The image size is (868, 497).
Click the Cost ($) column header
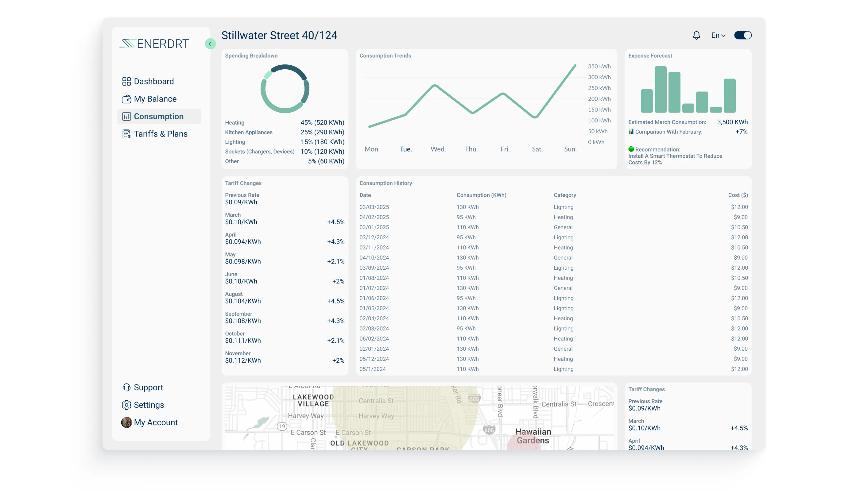click(738, 195)
